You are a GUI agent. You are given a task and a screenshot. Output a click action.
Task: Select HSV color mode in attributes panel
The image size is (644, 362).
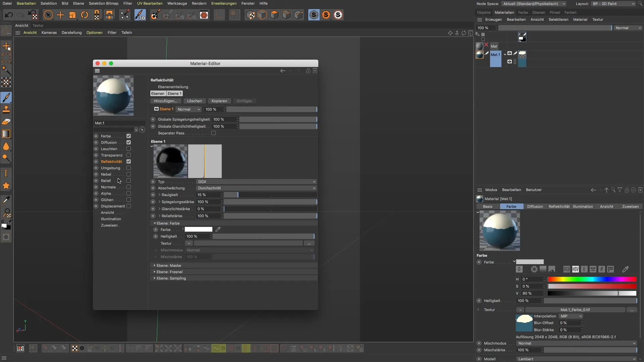pyautogui.click(x=576, y=269)
